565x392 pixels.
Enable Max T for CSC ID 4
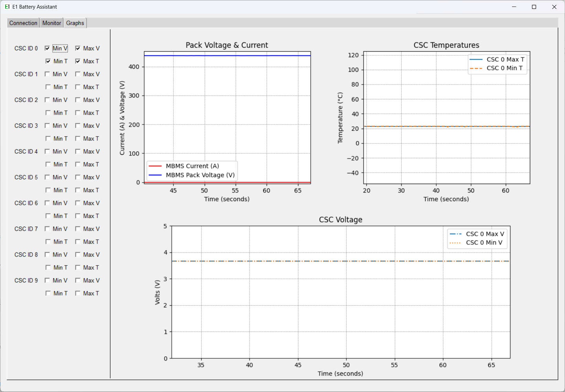point(78,164)
